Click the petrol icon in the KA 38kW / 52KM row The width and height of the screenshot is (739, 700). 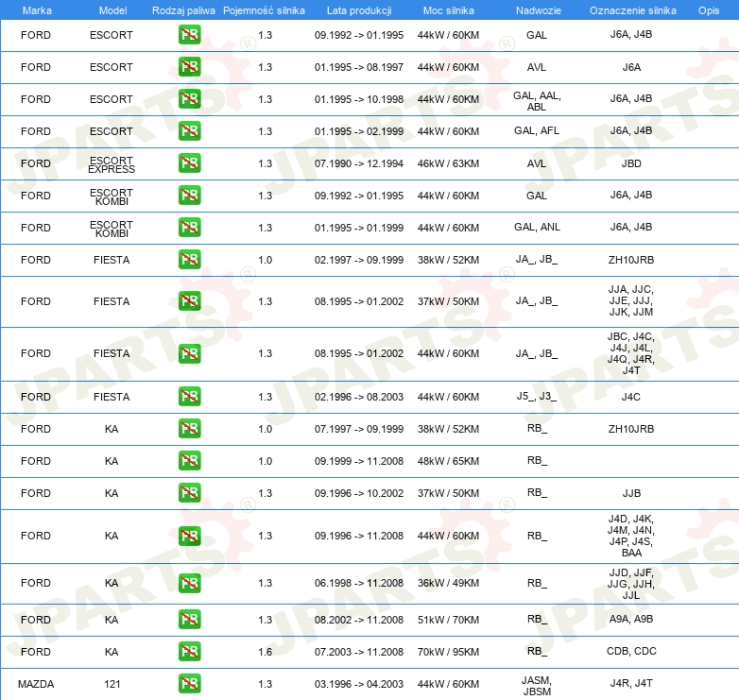coord(189,429)
